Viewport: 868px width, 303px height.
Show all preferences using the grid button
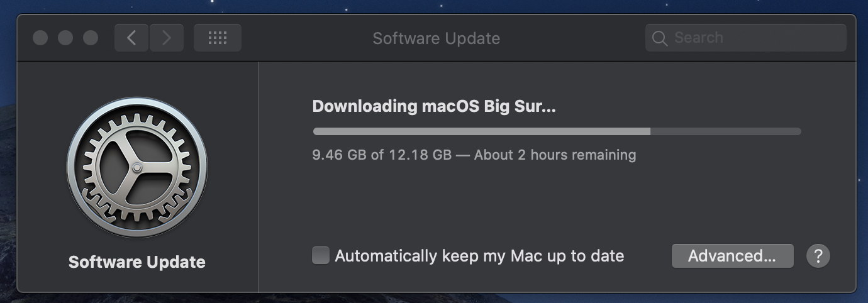pyautogui.click(x=217, y=38)
